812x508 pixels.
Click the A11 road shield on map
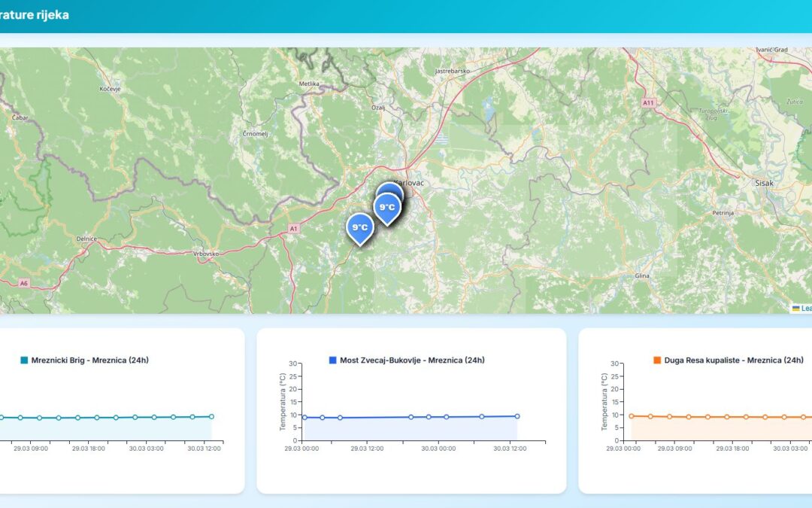648,103
